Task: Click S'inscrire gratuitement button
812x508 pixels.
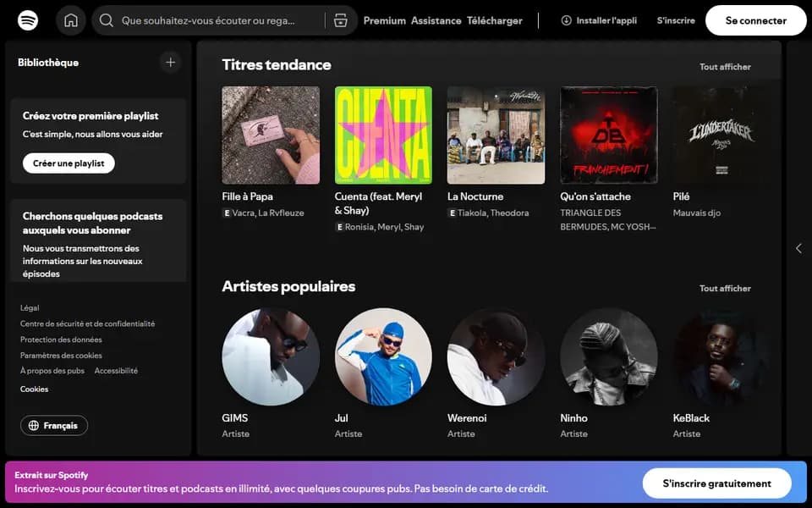Action: pos(716,483)
